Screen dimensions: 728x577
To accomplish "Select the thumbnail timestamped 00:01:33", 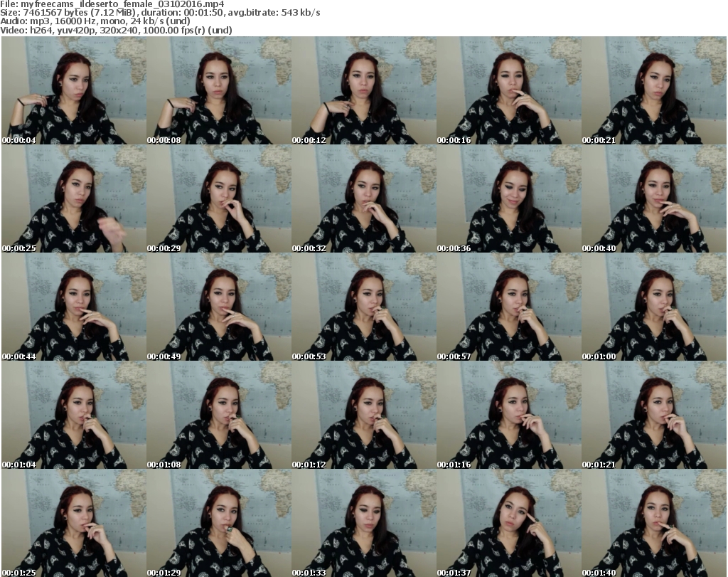I will (x=364, y=523).
